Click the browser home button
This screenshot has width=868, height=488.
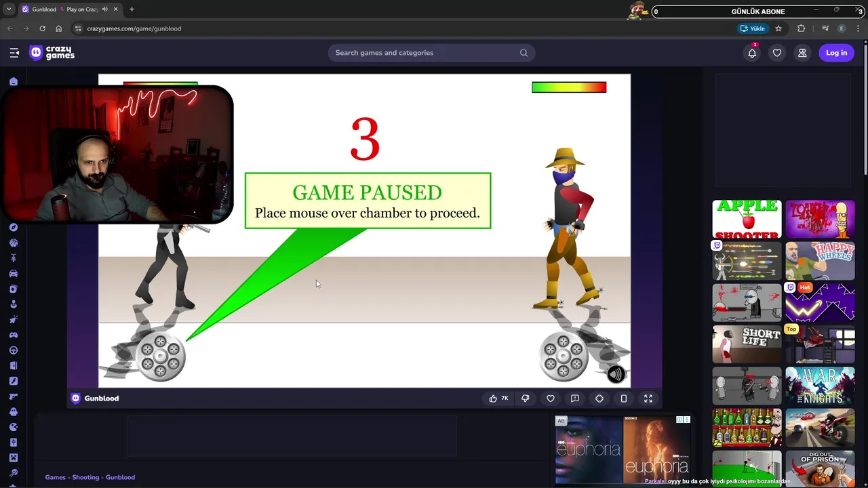pos(59,28)
